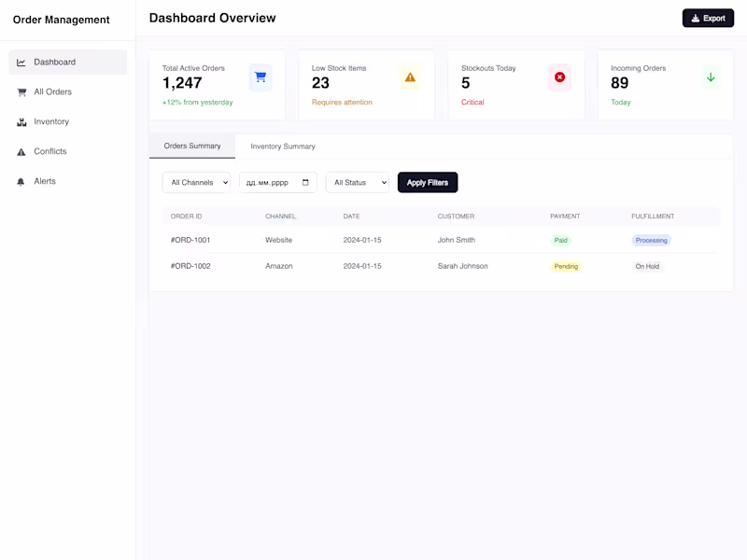This screenshot has height=560, width=747.
Task: Open the All Status dropdown
Action: point(357,183)
